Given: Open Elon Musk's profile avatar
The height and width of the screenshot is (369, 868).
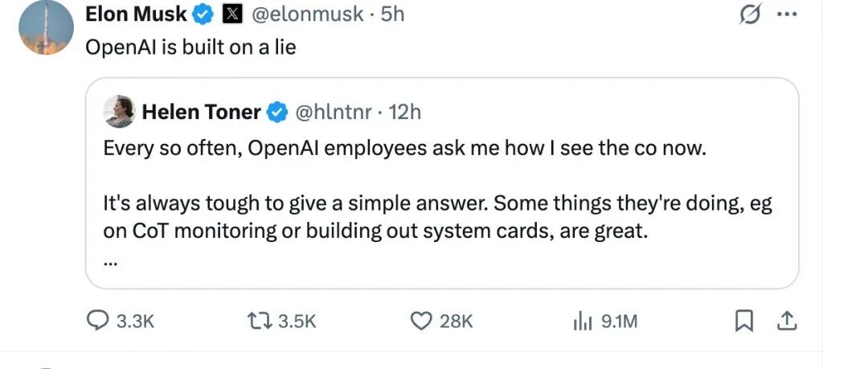Looking at the screenshot, I should pos(46,29).
